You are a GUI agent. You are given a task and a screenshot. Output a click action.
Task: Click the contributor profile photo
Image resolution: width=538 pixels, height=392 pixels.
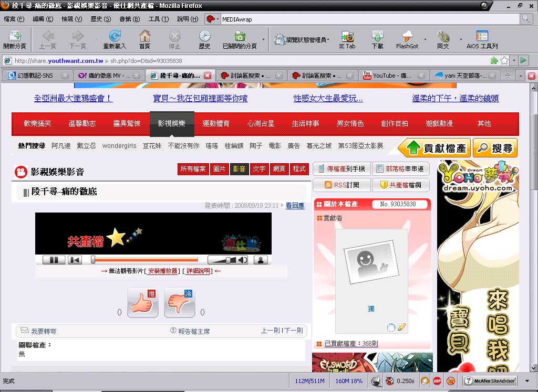[x=371, y=261]
